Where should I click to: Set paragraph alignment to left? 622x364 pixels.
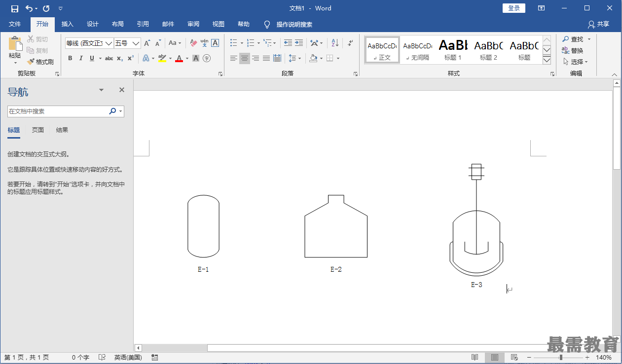coord(234,58)
